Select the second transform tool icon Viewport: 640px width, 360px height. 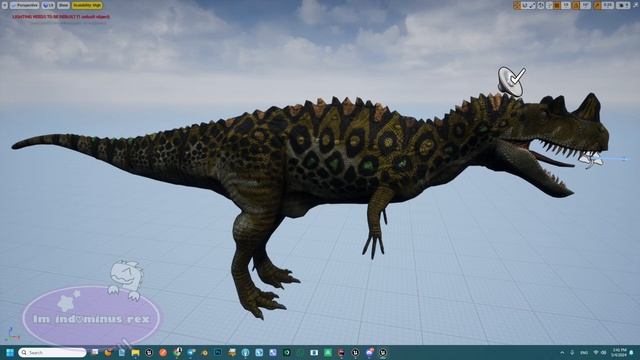[525, 5]
